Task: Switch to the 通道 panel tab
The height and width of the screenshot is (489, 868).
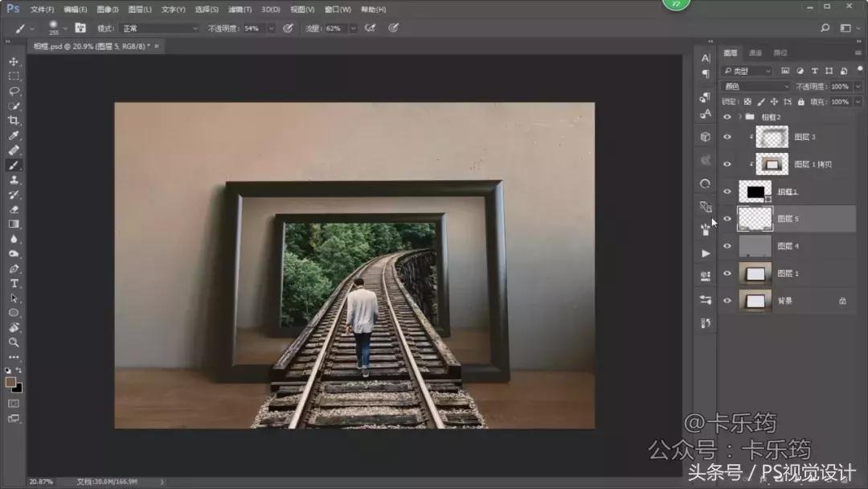Action: [755, 53]
